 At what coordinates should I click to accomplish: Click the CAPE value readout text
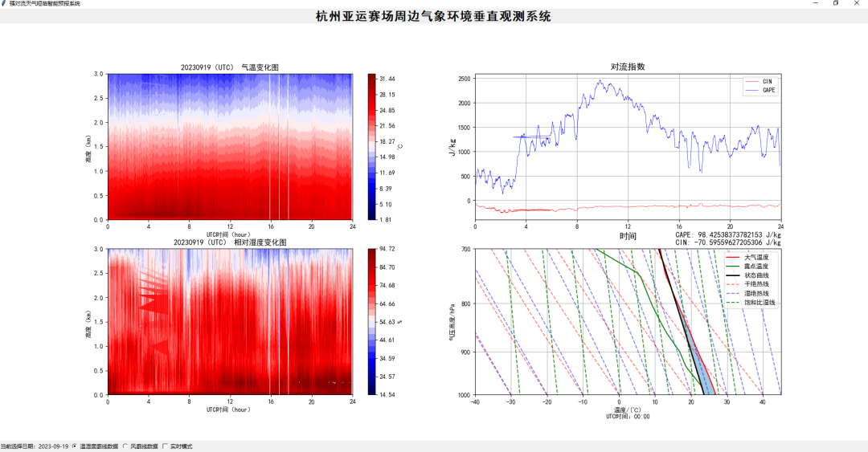[x=728, y=235]
